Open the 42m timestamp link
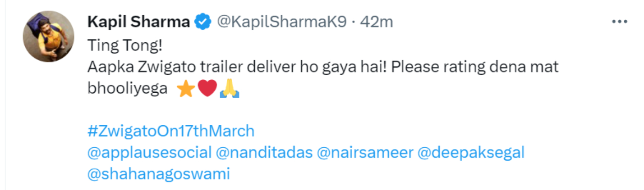The image size is (644, 190). pyautogui.click(x=377, y=22)
